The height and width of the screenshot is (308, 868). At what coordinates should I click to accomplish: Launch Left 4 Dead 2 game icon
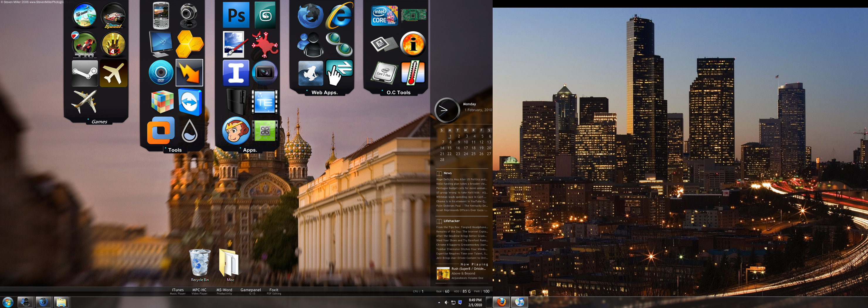pos(113,45)
